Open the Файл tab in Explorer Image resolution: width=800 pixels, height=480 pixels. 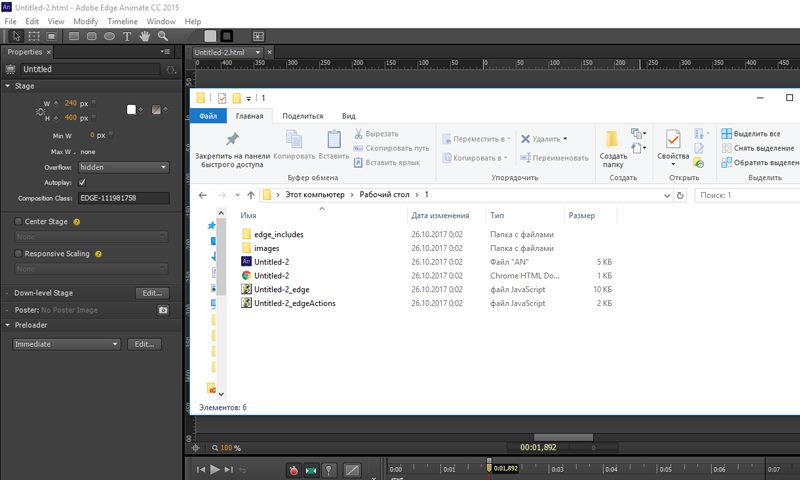[208, 116]
